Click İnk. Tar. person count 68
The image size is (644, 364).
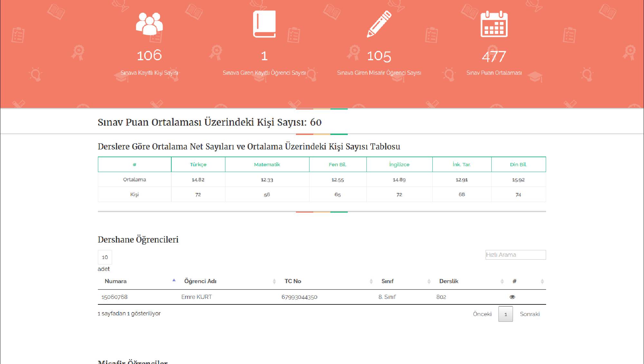462,195
